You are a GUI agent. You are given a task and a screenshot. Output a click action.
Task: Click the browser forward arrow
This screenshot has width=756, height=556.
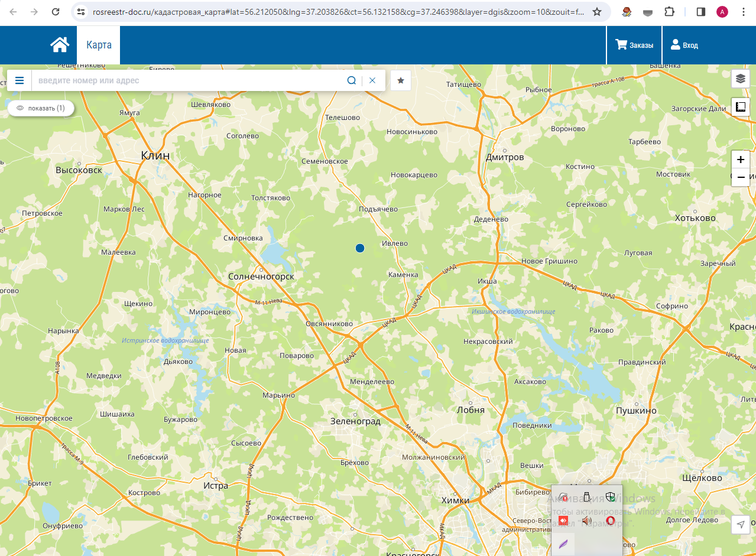point(34,12)
